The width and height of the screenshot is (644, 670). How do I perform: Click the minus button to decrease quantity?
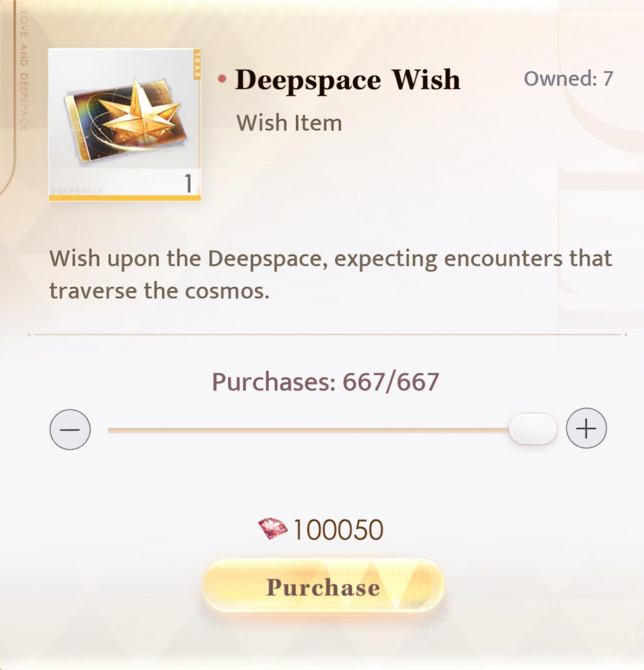click(70, 429)
